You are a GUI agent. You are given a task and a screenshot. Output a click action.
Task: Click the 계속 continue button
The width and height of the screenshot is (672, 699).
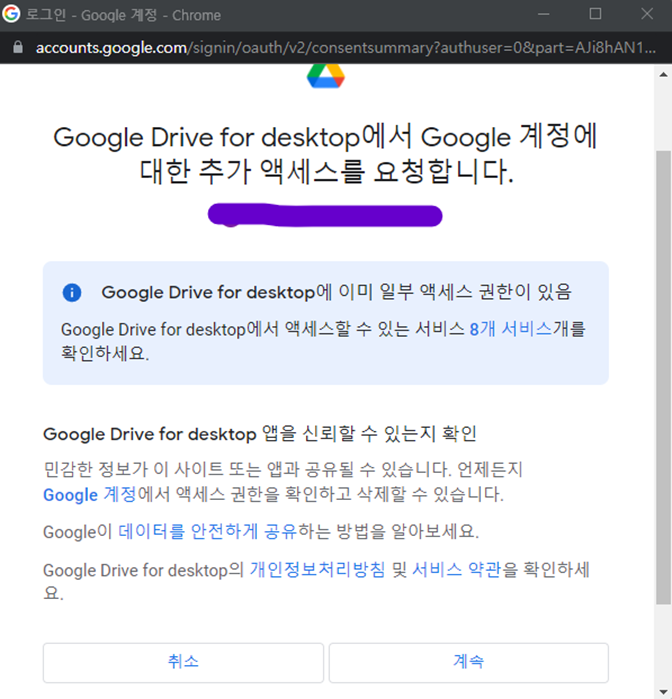[x=469, y=662]
